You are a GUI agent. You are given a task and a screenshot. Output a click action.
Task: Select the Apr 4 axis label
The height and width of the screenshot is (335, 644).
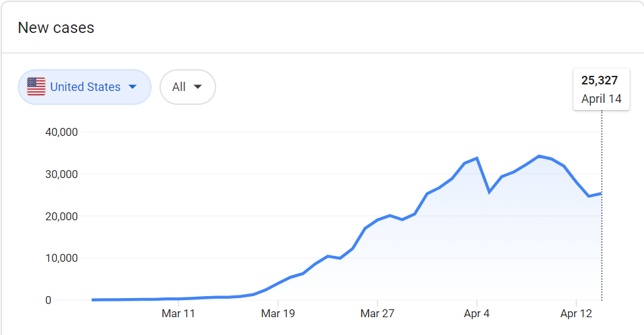[477, 314]
